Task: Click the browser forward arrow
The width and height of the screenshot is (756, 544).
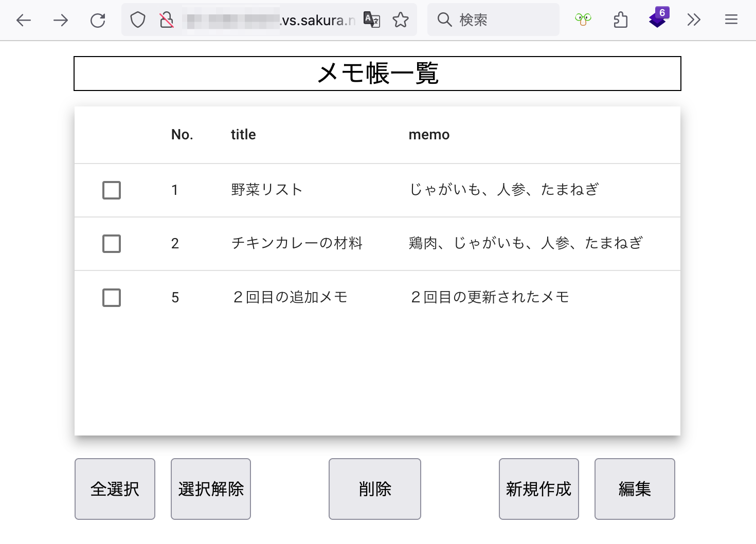Action: point(61,20)
